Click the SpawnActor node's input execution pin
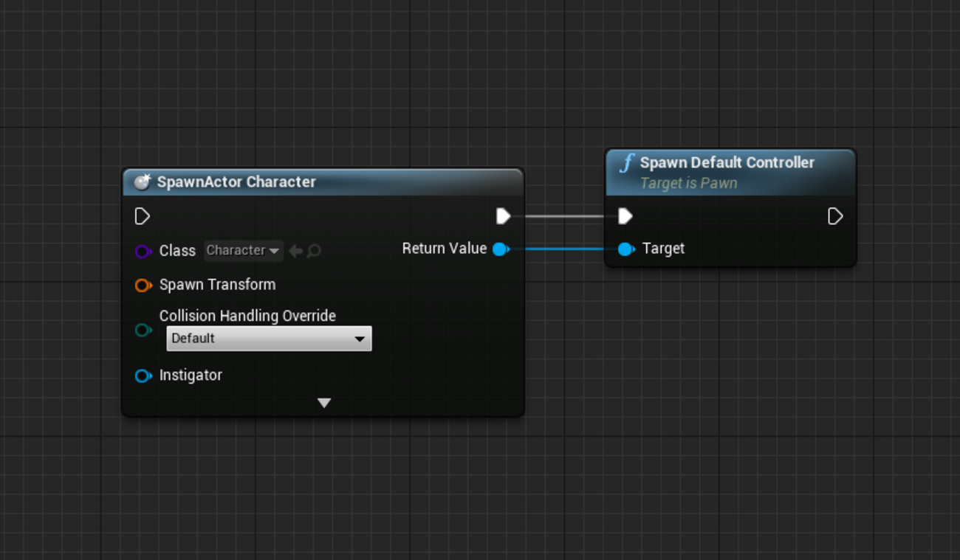This screenshot has height=560, width=960. click(143, 216)
